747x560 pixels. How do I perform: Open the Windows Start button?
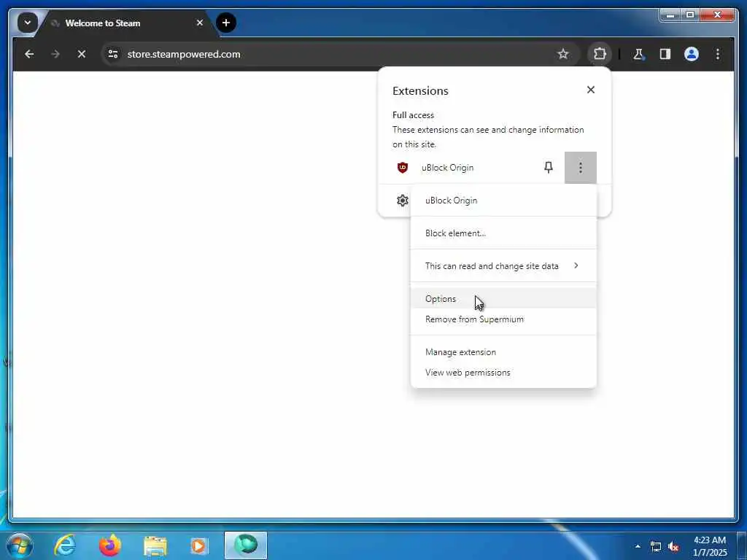point(20,545)
